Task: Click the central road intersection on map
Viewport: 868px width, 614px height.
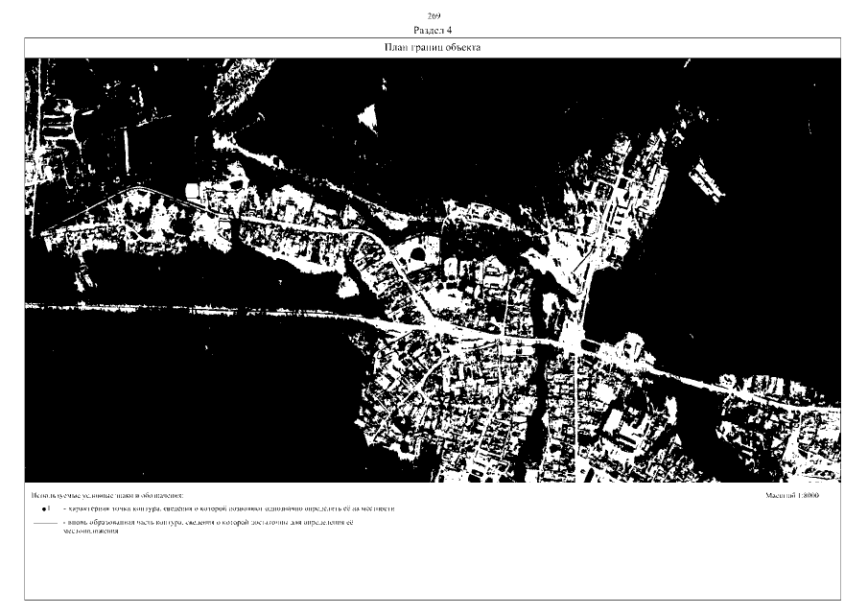Action: coord(566,341)
